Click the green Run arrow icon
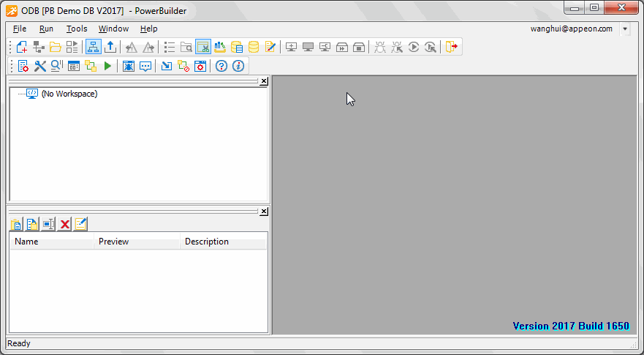 107,67
